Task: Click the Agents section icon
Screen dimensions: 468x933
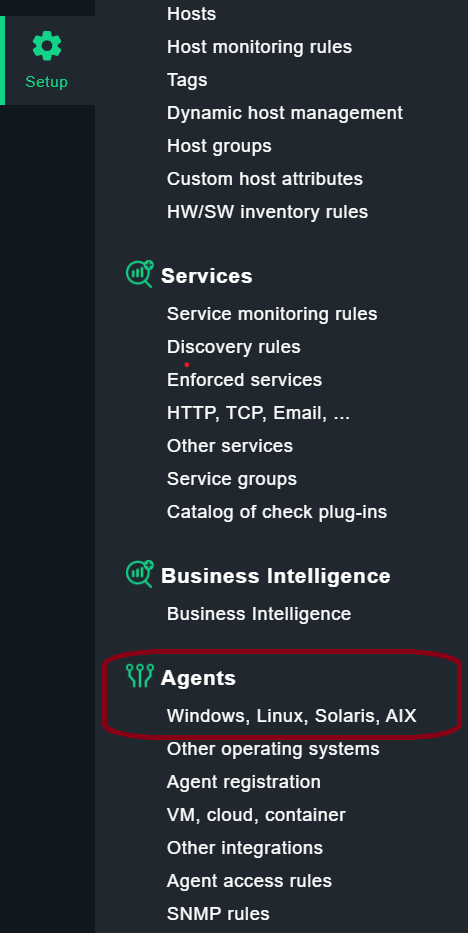Action: [140, 676]
